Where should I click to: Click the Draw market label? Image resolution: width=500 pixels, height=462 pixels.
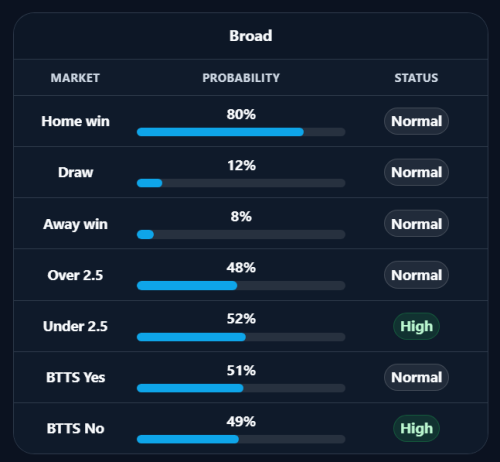pos(75,172)
